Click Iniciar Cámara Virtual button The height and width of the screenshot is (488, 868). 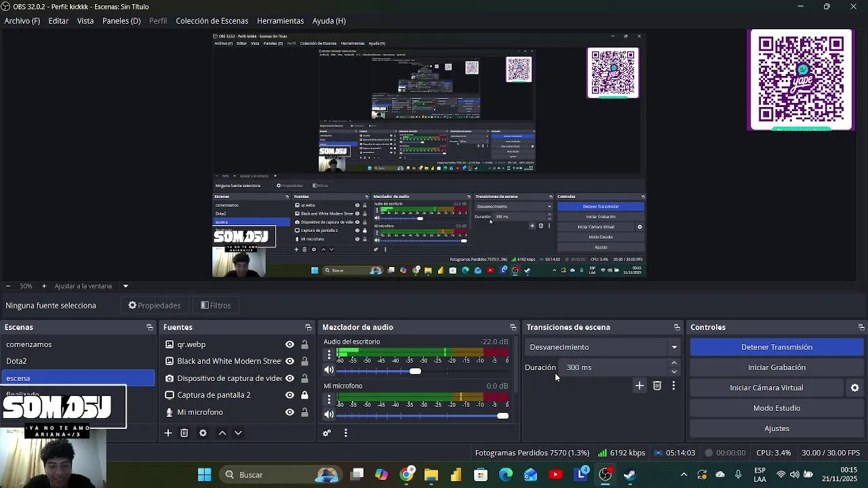[x=766, y=388]
